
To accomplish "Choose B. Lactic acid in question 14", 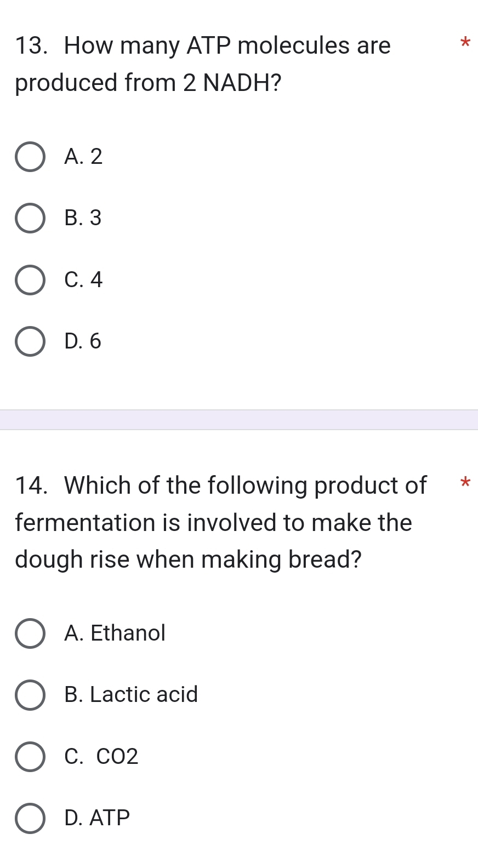I will tap(30, 695).
